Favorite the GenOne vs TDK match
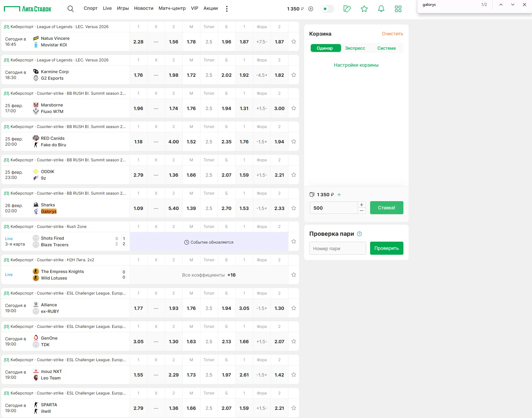 pyautogui.click(x=294, y=341)
